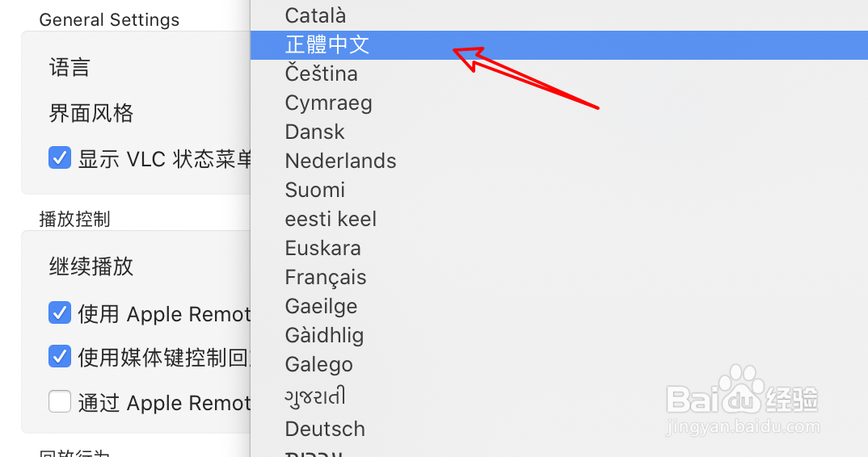Viewport: 868px width, 457px height.
Task: Select the Gujarati ગુજરાતી language entry
Action: coord(315,396)
